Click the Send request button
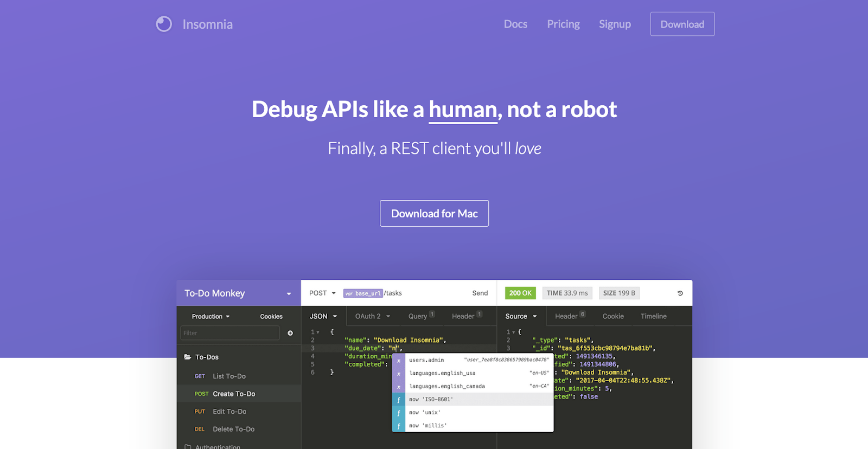 tap(480, 293)
